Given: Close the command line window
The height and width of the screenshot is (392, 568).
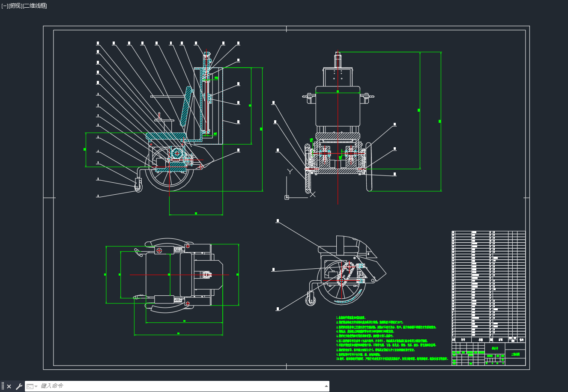Looking at the screenshot, I should pos(9,386).
